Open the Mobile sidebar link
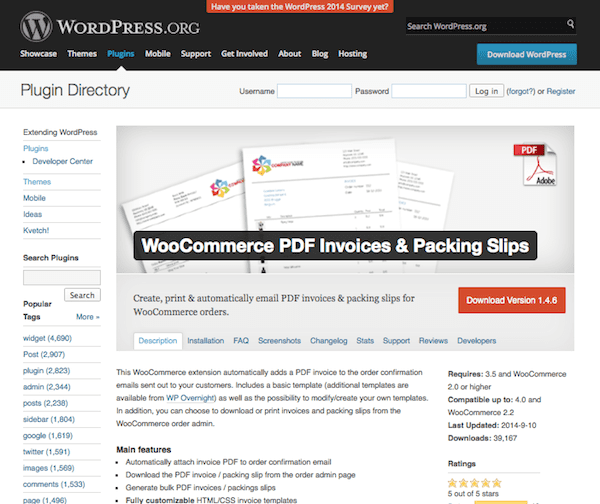600x504 pixels. [x=34, y=198]
